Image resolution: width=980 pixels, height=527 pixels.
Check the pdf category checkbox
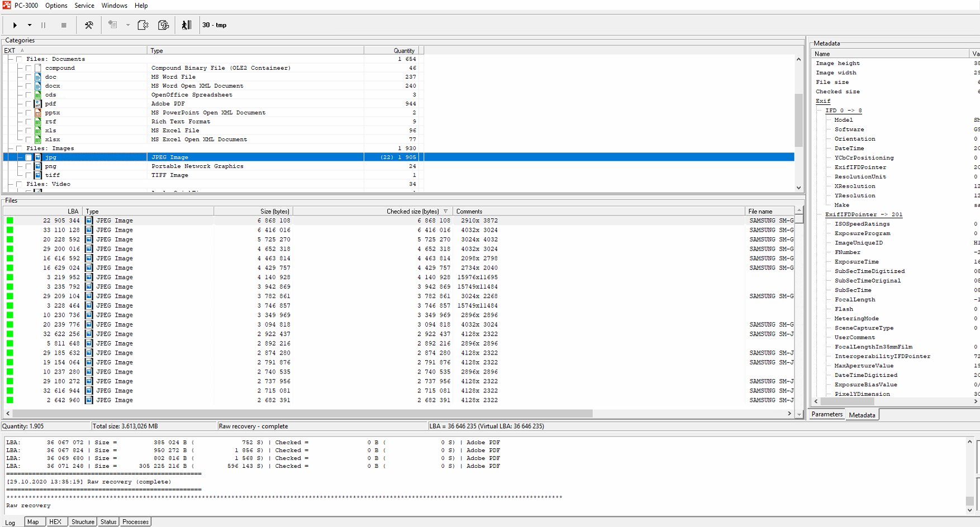28,104
